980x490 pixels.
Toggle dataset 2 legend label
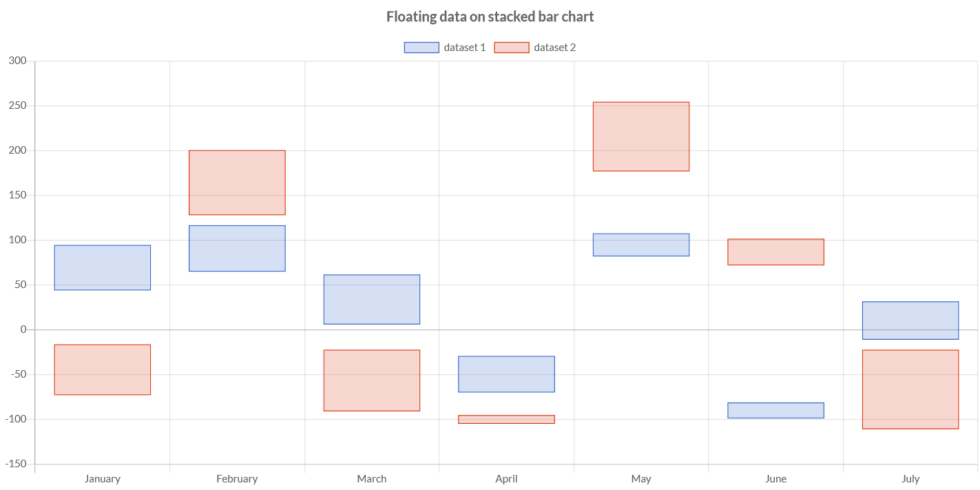(x=555, y=48)
